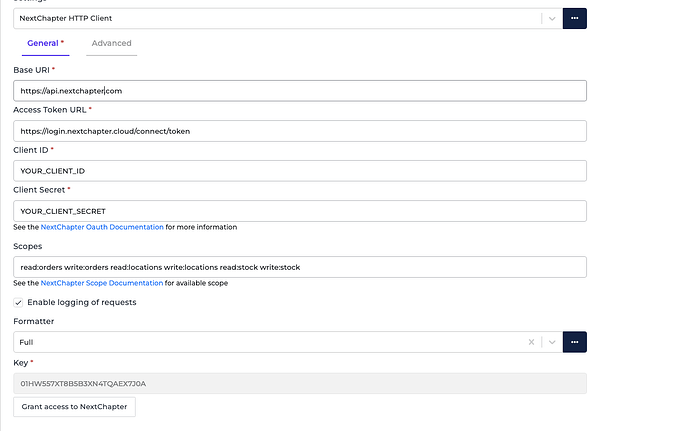This screenshot has width=690, height=431.
Task: Click Grant access to NextChapter button
Action: [x=74, y=407]
